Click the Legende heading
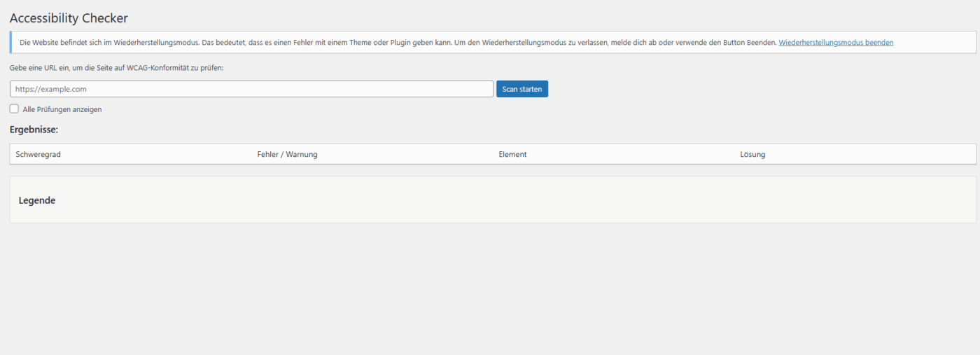This screenshot has width=980, height=355. pos(37,200)
